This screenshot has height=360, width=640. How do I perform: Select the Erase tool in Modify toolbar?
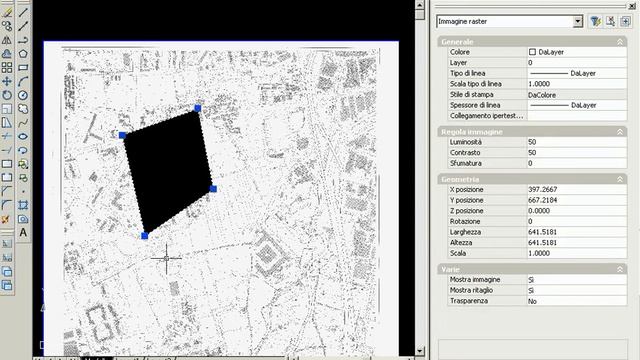[x=7, y=12]
